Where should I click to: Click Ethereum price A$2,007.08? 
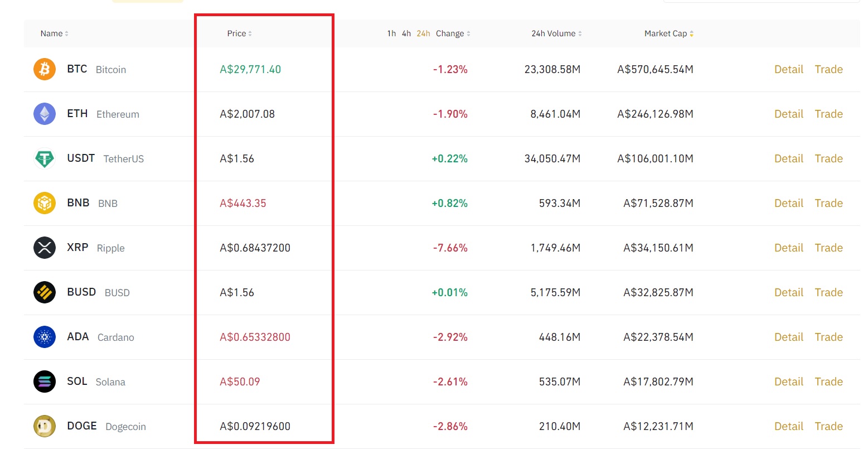tap(248, 114)
